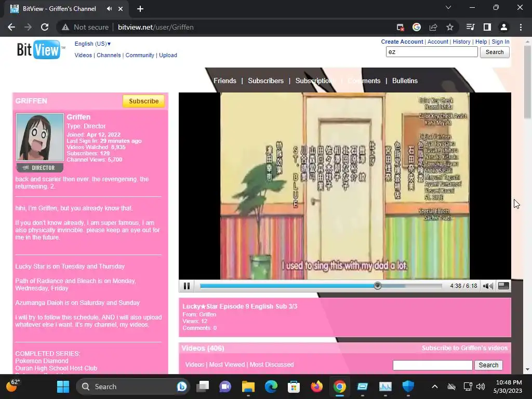
Task: Open the taskbar clock and date
Action: coord(508,387)
